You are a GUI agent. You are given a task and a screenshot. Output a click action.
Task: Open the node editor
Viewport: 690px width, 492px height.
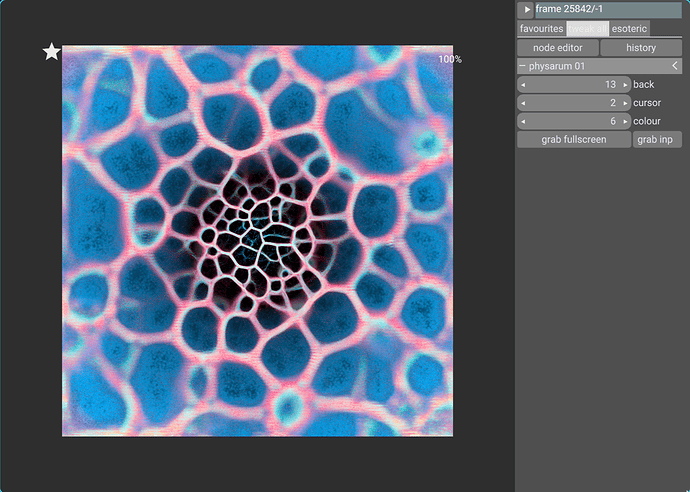pos(557,48)
